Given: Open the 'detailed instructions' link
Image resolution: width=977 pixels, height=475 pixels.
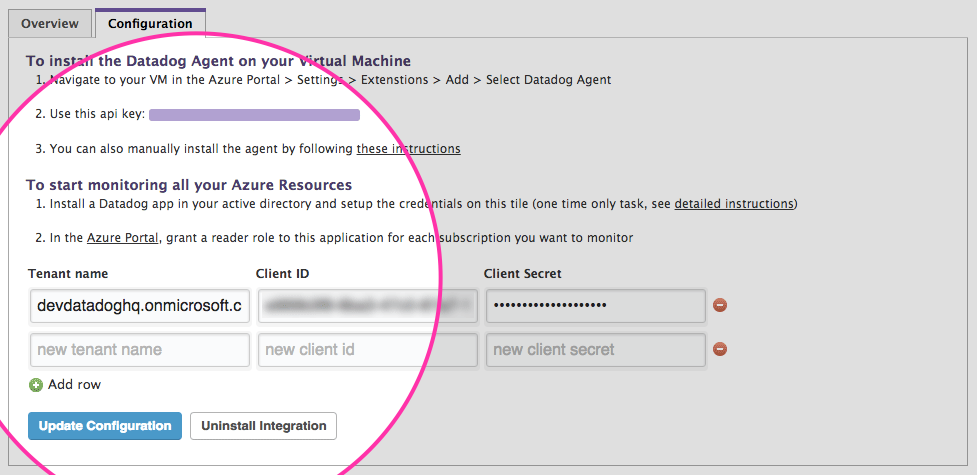Looking at the screenshot, I should 734,204.
